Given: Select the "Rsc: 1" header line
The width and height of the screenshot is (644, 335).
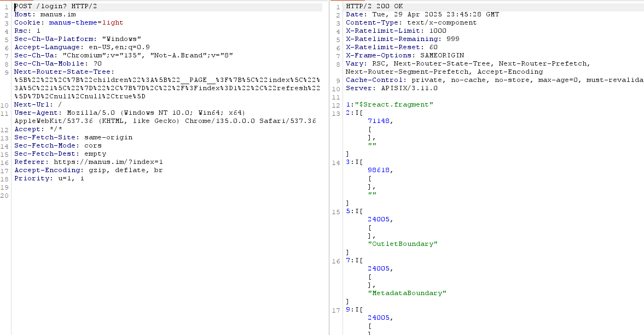Looking at the screenshot, I should 27,31.
